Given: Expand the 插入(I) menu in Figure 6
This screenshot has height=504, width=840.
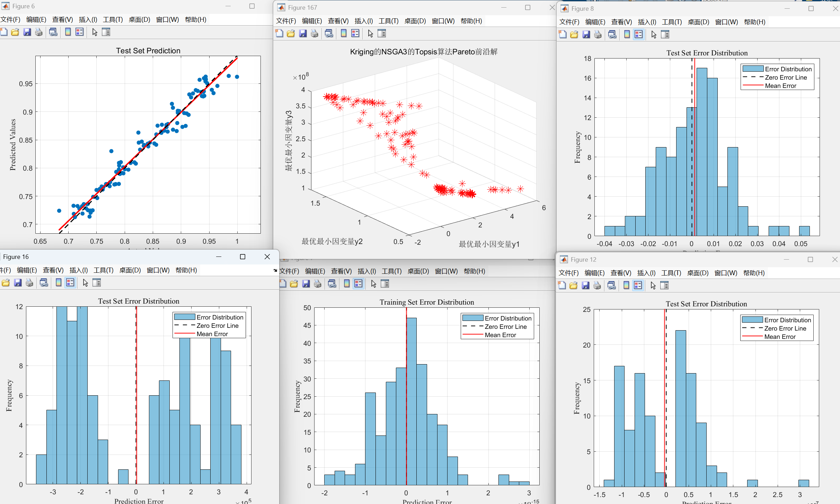Looking at the screenshot, I should 88,20.
